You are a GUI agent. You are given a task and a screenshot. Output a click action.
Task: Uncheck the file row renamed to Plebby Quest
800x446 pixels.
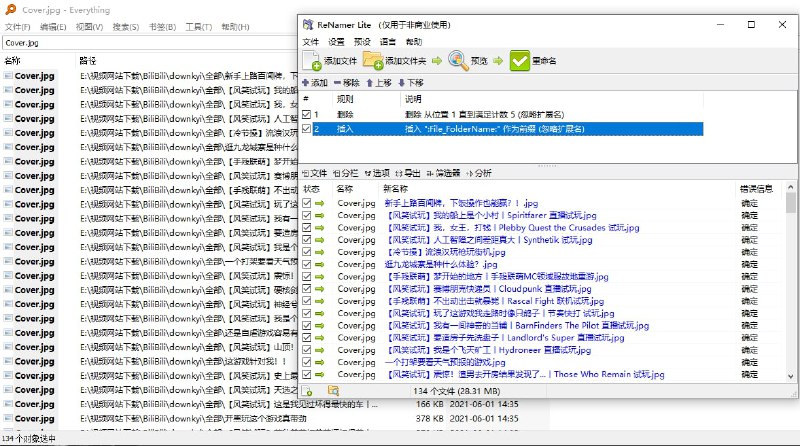tap(306, 228)
